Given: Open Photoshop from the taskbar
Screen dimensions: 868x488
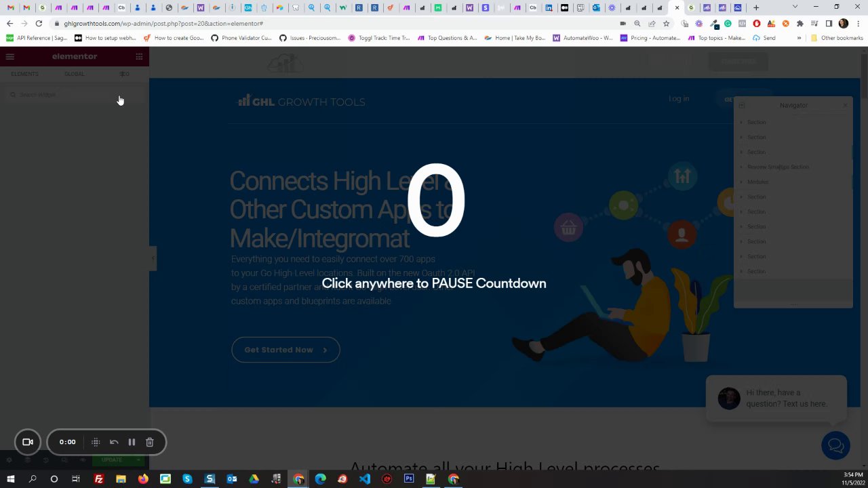Looking at the screenshot, I should (x=409, y=479).
